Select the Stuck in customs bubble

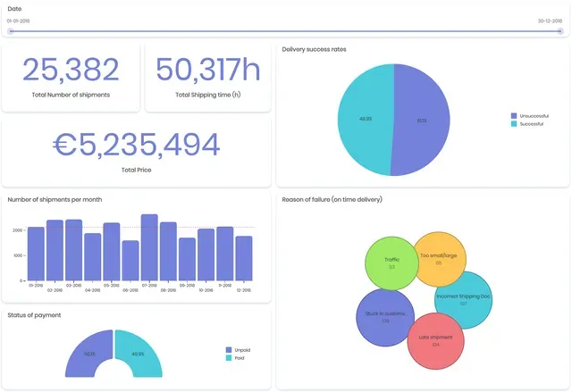(x=385, y=317)
